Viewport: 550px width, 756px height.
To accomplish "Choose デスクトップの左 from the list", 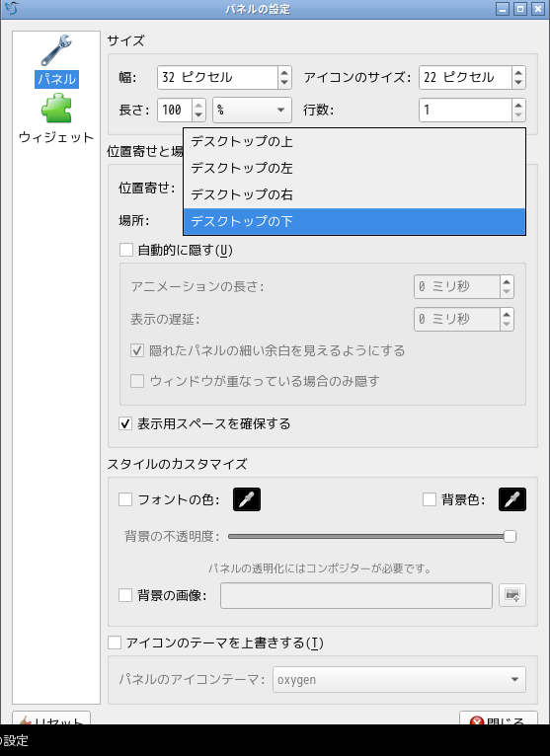I will (354, 168).
